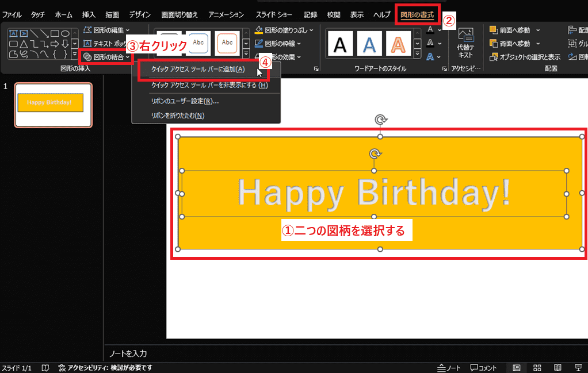
Task: Open reading view from status bar
Action: (558, 368)
